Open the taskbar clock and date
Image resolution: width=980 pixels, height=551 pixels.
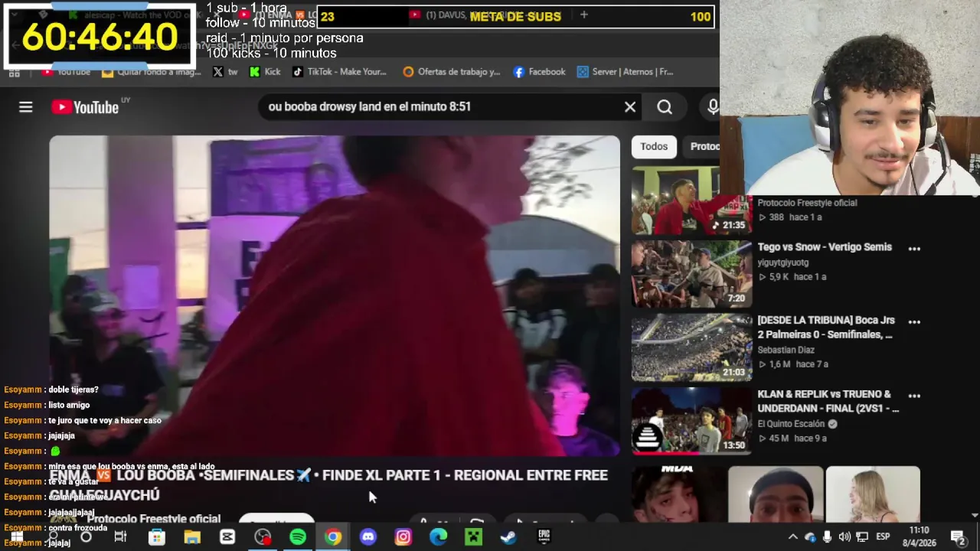(920, 536)
